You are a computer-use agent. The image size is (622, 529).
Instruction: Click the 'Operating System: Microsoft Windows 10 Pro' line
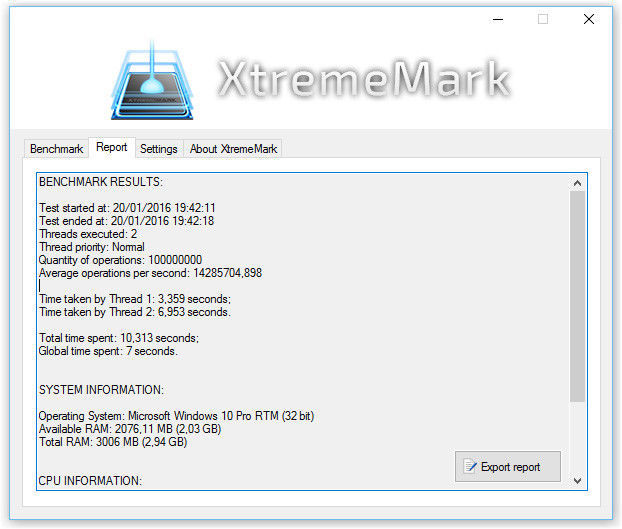(177, 416)
